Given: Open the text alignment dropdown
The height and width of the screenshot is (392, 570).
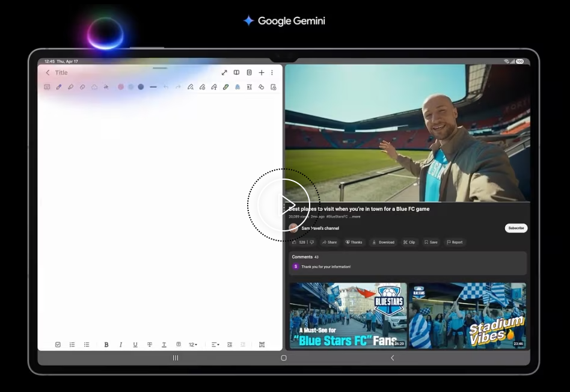Looking at the screenshot, I should click(x=215, y=345).
